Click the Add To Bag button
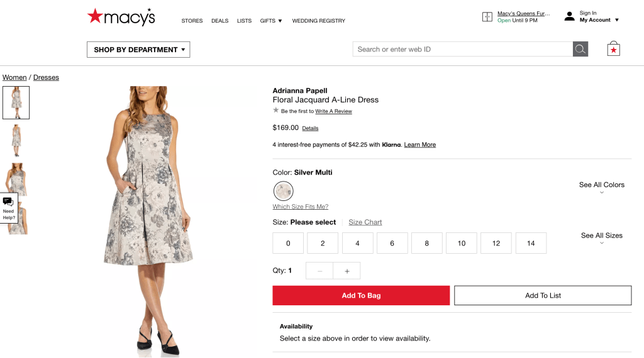Viewport: 644px width, 358px height. click(x=361, y=295)
